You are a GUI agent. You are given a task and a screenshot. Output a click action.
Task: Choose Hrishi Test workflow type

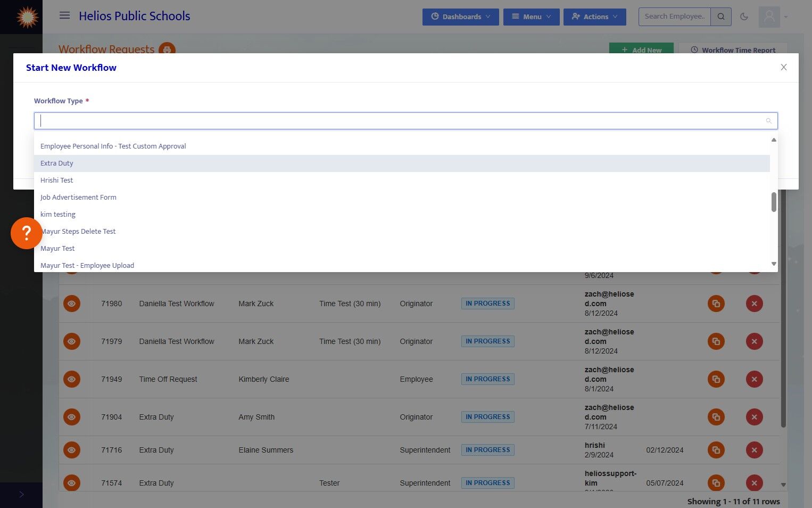coord(402,181)
